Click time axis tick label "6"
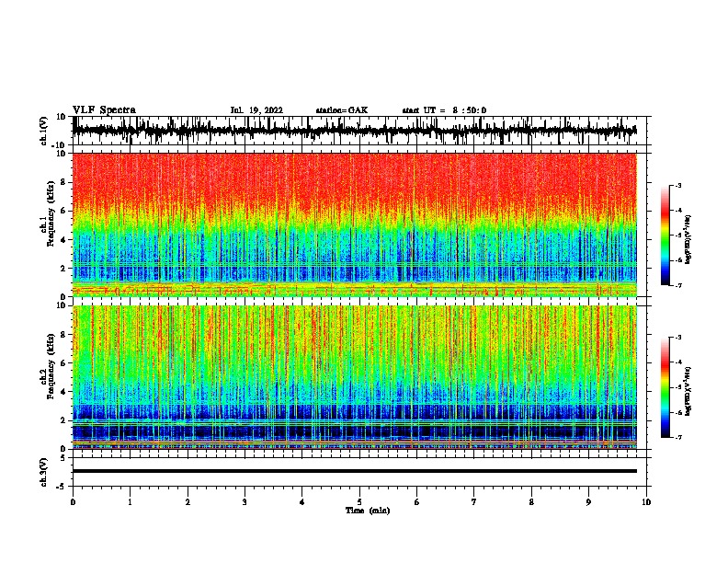Viewport: 728px width, 563px height. click(417, 502)
